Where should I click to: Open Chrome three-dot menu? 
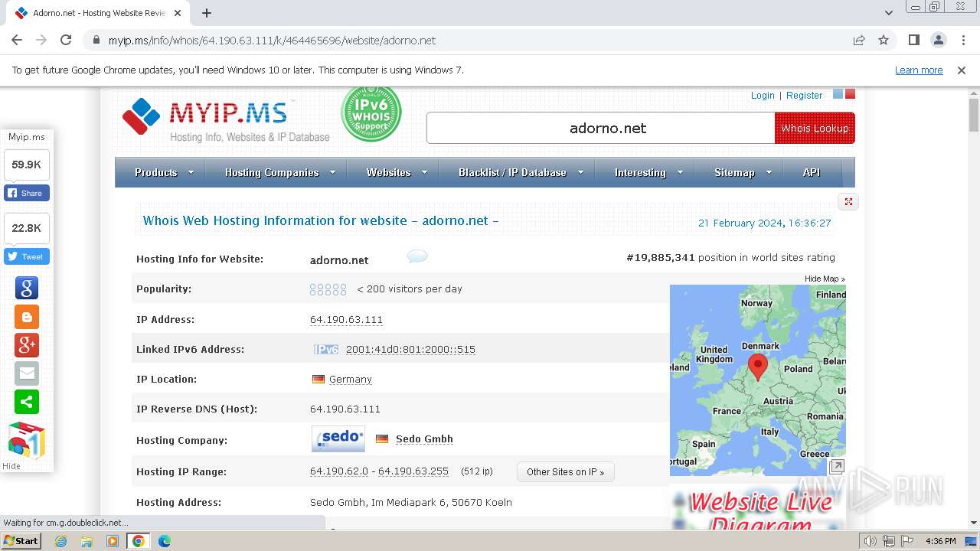coord(963,40)
